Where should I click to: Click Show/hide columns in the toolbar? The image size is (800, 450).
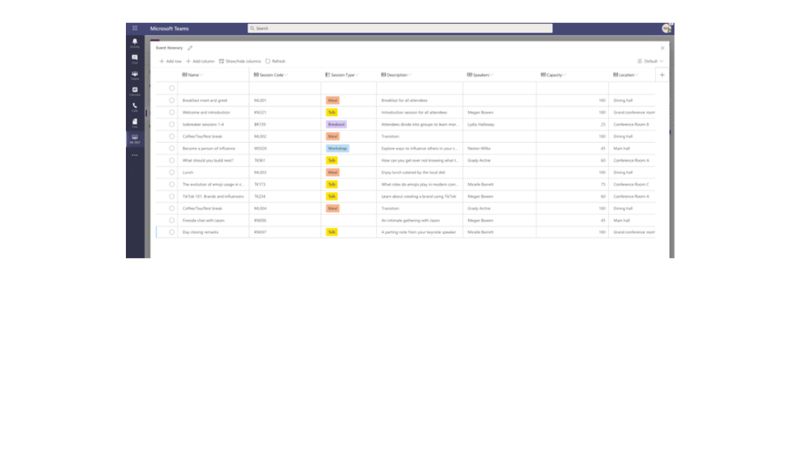click(x=240, y=61)
